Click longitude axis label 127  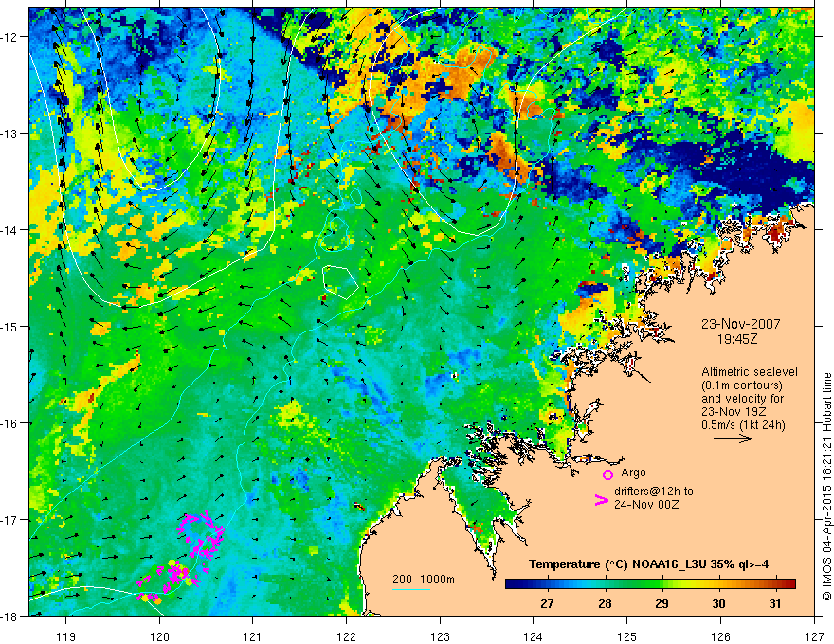814,636
